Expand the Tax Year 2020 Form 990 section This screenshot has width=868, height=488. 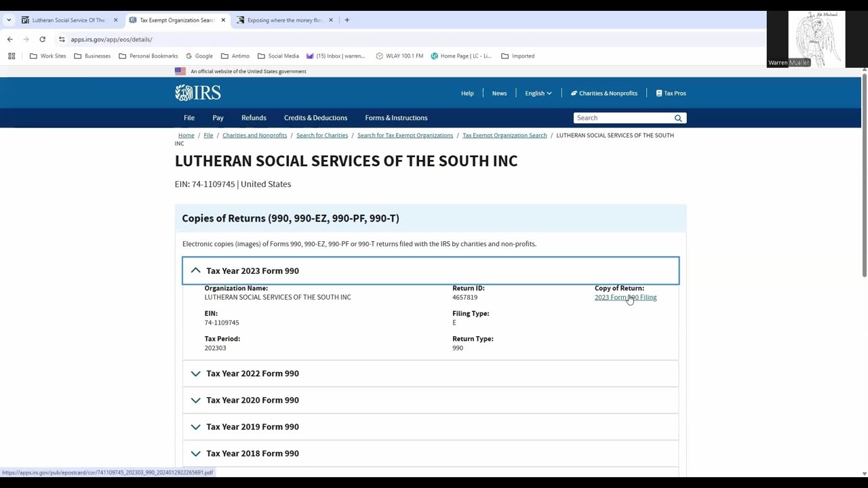click(x=431, y=400)
